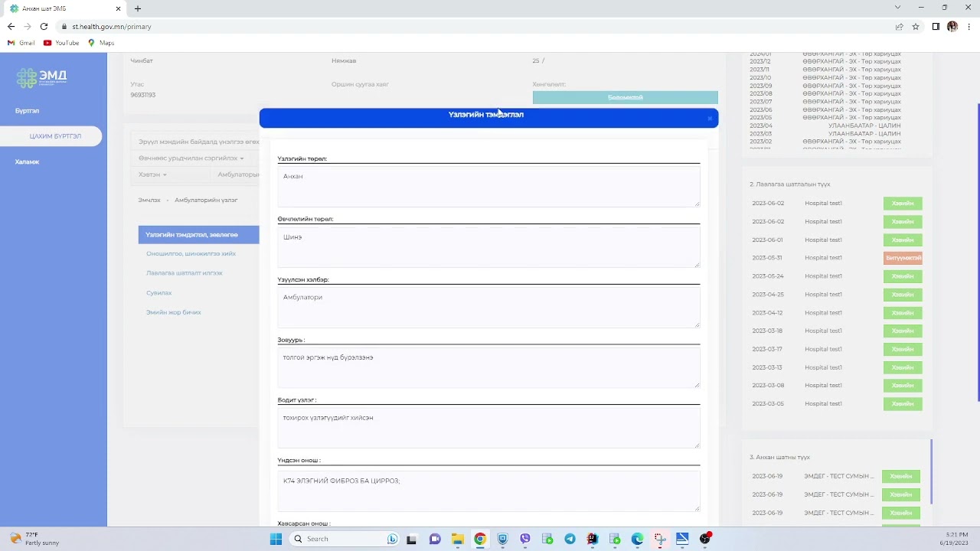This screenshot has width=980, height=551.
Task: Open File Explorer from the taskbar
Action: click(457, 539)
